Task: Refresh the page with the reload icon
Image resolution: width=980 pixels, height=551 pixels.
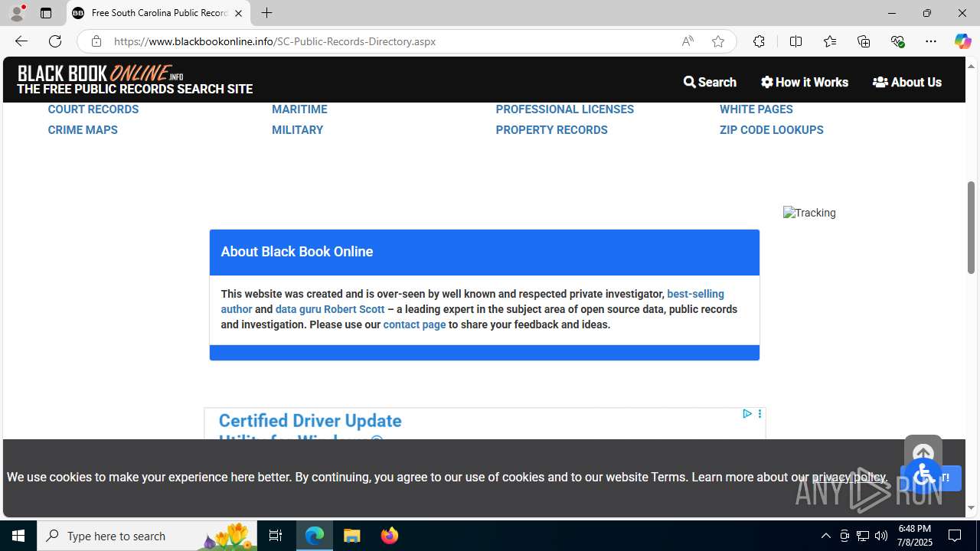Action: pos(55,41)
